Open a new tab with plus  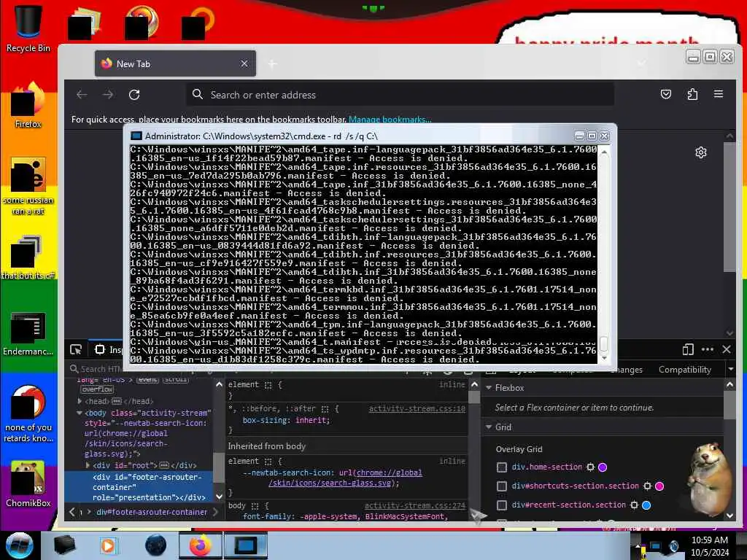[272, 64]
